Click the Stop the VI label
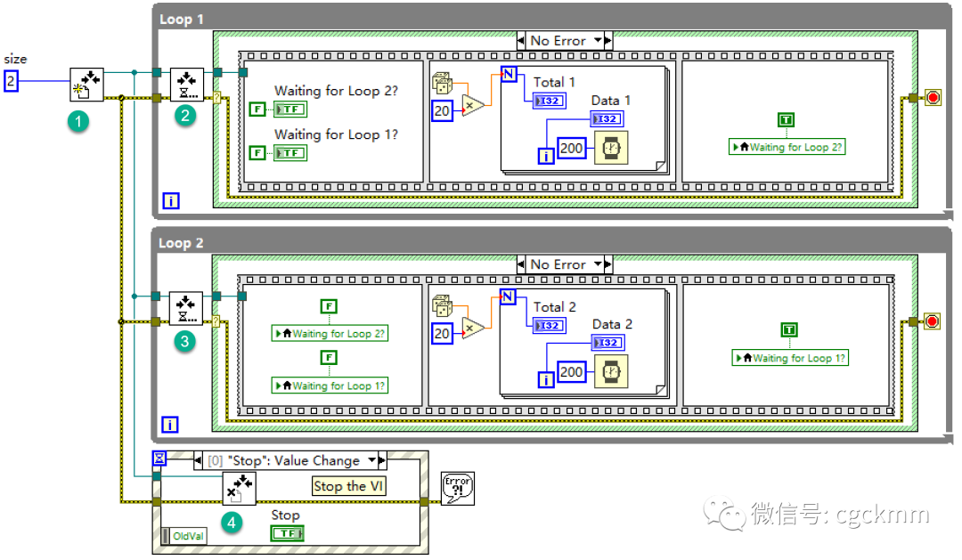This screenshot has width=962, height=560. point(348,486)
